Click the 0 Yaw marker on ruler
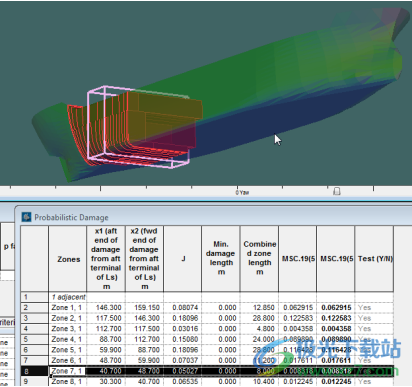This screenshot has width=412, height=387. coord(242,192)
